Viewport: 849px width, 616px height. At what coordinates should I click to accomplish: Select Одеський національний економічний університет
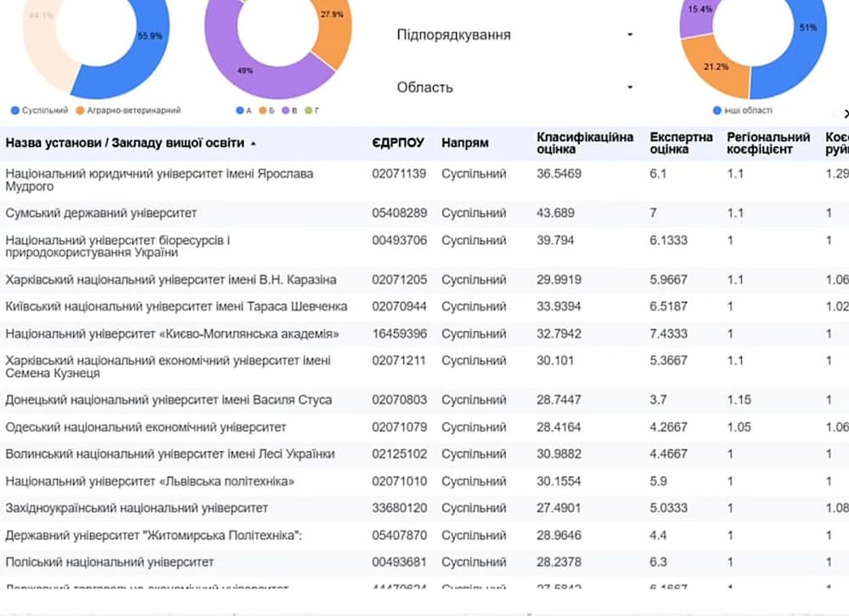(146, 428)
